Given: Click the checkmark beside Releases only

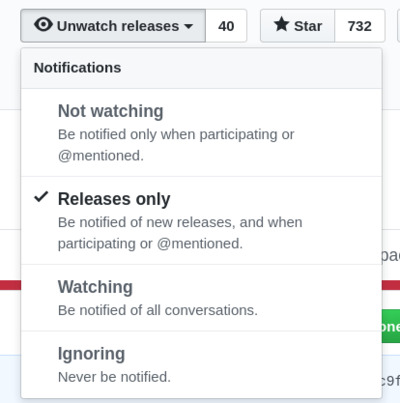Looking at the screenshot, I should [41, 197].
